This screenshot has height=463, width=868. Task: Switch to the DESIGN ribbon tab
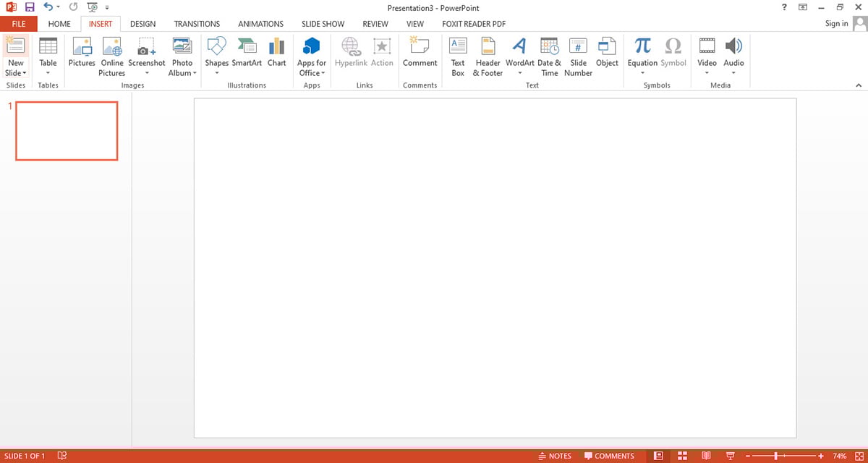pos(142,24)
